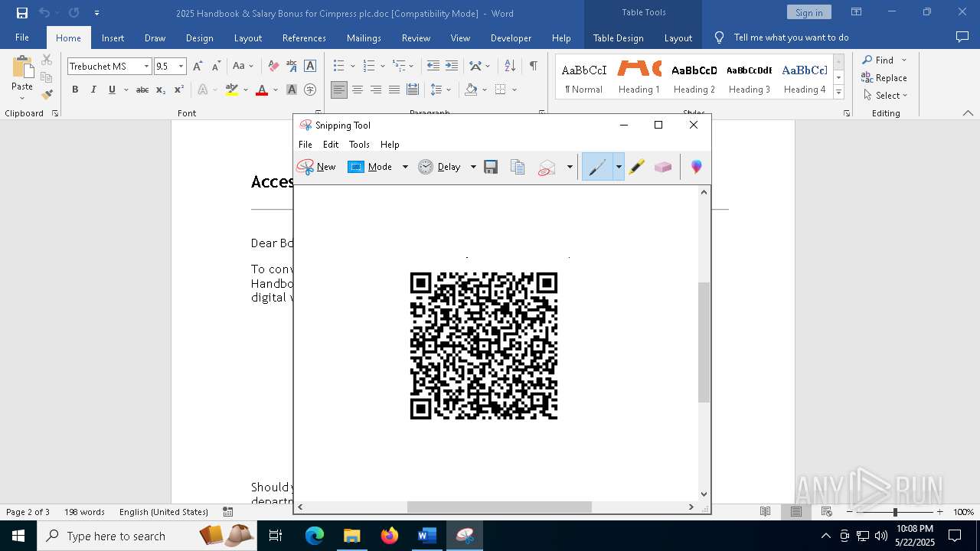The image size is (980, 551).
Task: Toggle Italic formatting in Word ribbon
Action: click(x=93, y=90)
